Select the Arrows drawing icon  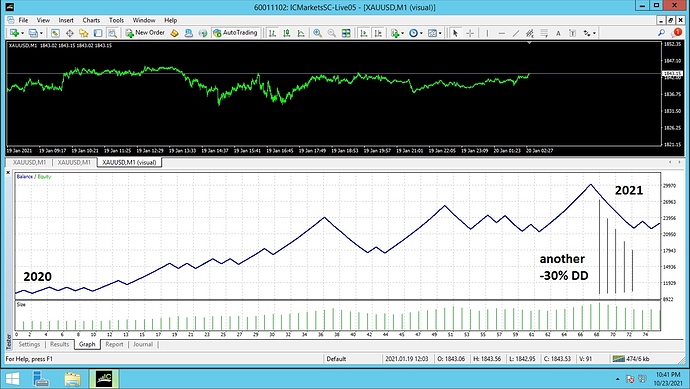(587, 33)
